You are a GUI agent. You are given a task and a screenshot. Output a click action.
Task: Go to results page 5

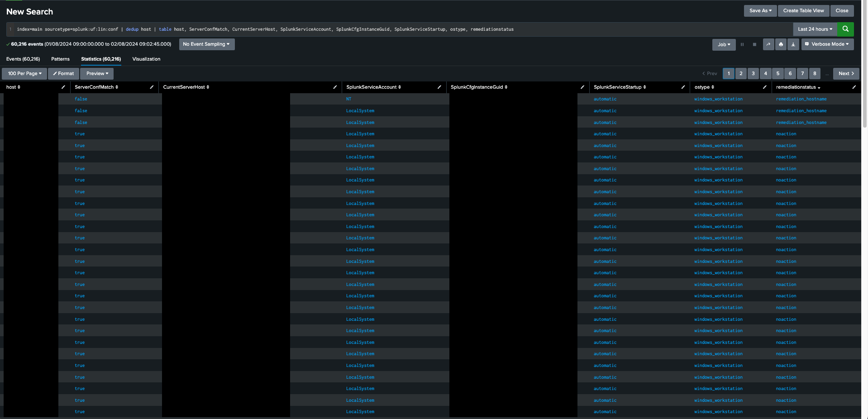click(x=777, y=73)
